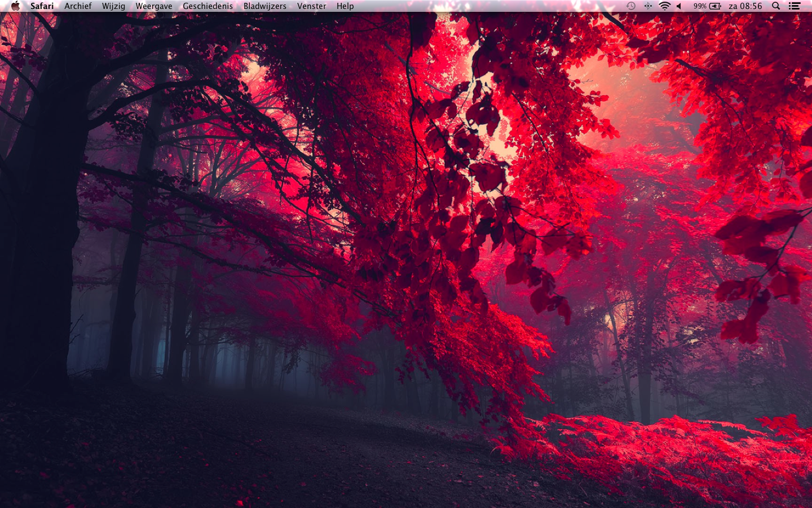Open the Bladwijzers menu
The image size is (812, 508).
(x=265, y=6)
